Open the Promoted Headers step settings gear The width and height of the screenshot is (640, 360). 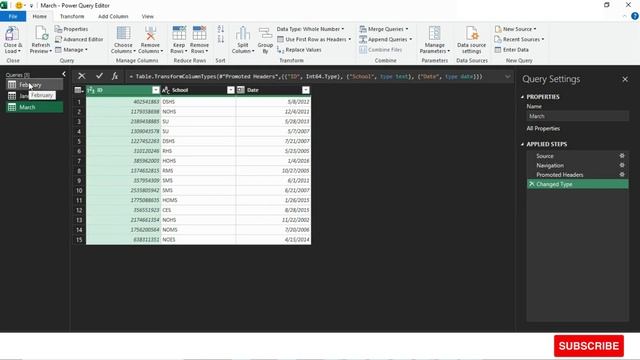(x=622, y=174)
